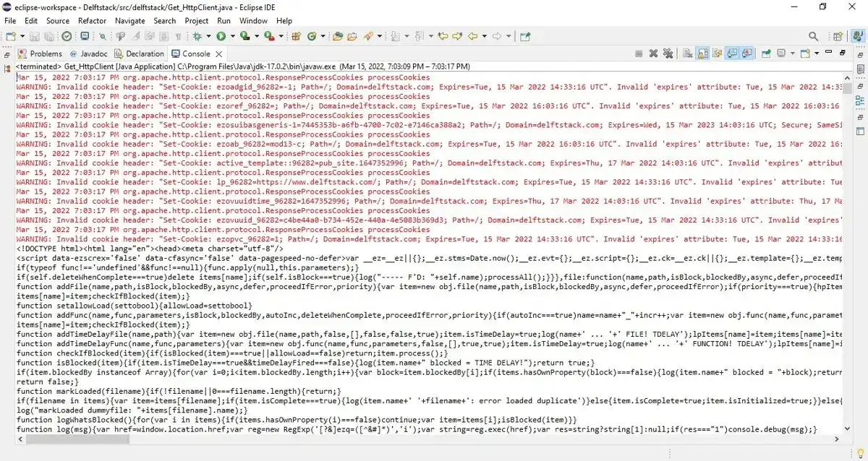Toggle Word Wrap in console toolbar
Screen dimensions: 868x461
[717, 53]
